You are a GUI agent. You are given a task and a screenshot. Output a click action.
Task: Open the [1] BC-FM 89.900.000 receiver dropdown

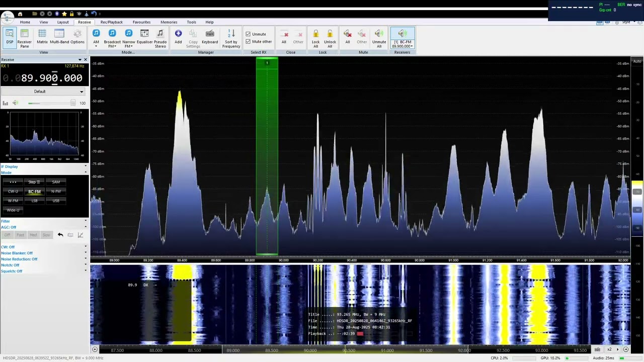click(403, 38)
